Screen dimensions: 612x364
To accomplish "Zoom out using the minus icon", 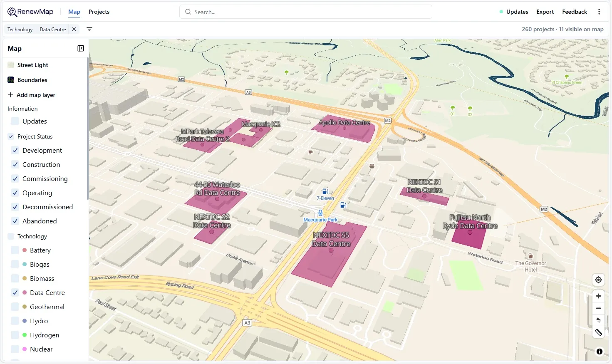I will pos(598,308).
